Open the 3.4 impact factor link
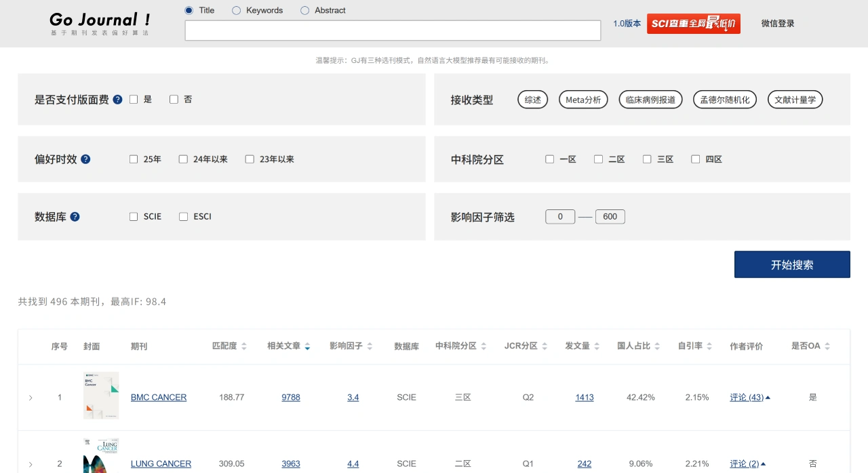This screenshot has width=868, height=473. pyautogui.click(x=353, y=398)
